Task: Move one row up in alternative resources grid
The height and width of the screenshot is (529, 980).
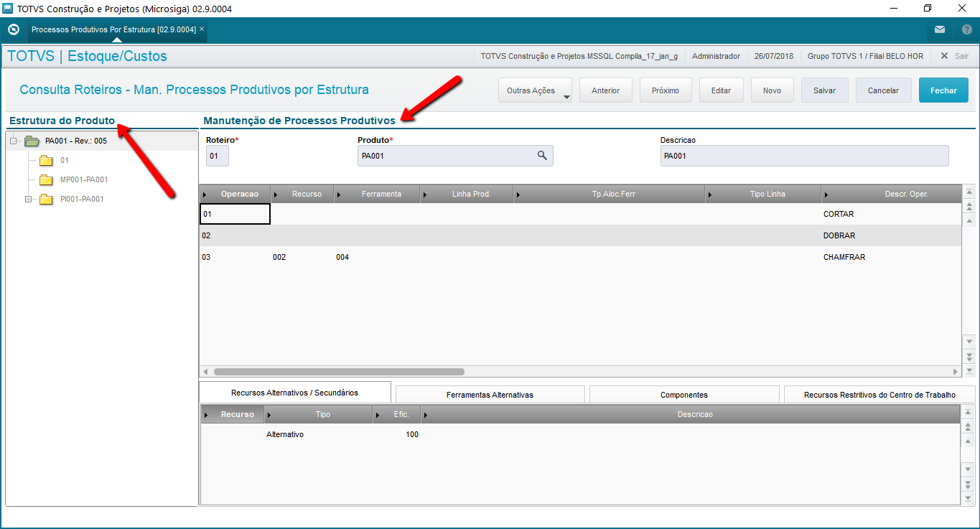Action: pos(968,441)
